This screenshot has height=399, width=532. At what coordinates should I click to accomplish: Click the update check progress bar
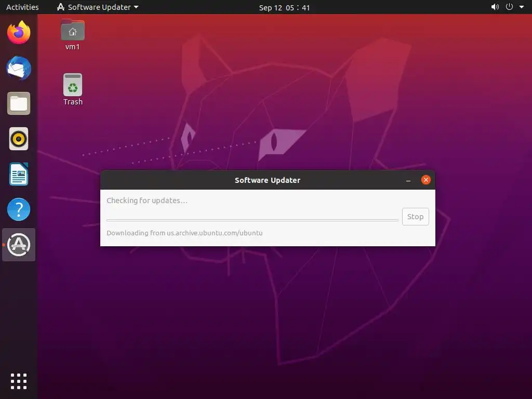[252, 220]
